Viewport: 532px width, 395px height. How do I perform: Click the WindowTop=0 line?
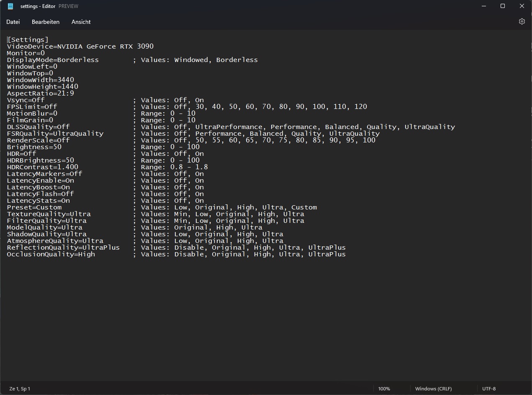30,73
